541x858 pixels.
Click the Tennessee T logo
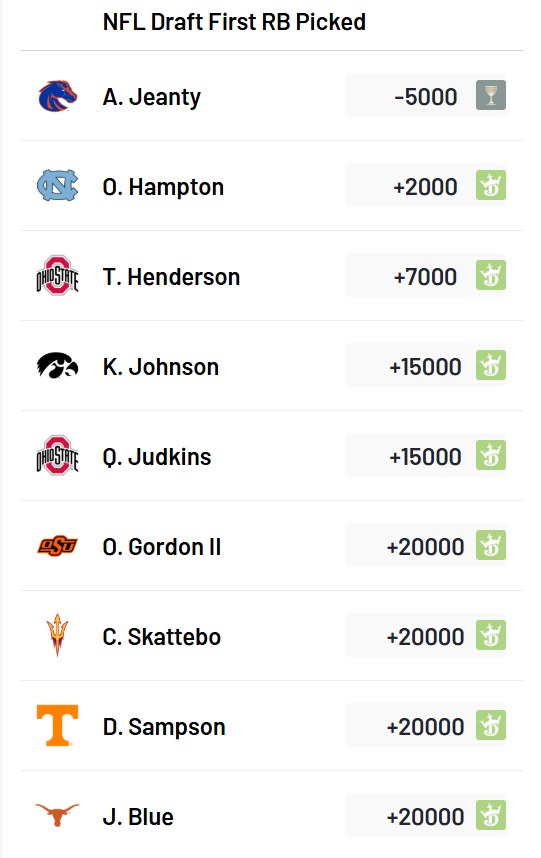pos(57,725)
